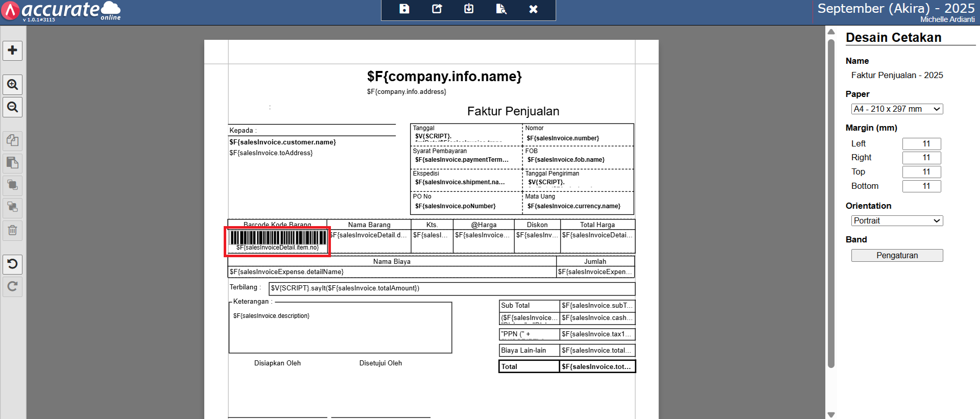Open the Paper size dropdown
This screenshot has width=980, height=419.
[896, 109]
